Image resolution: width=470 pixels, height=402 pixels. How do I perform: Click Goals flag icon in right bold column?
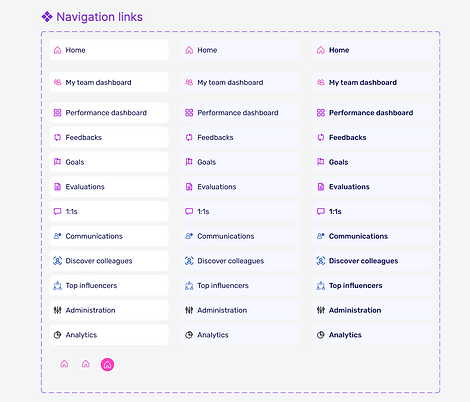tap(321, 162)
